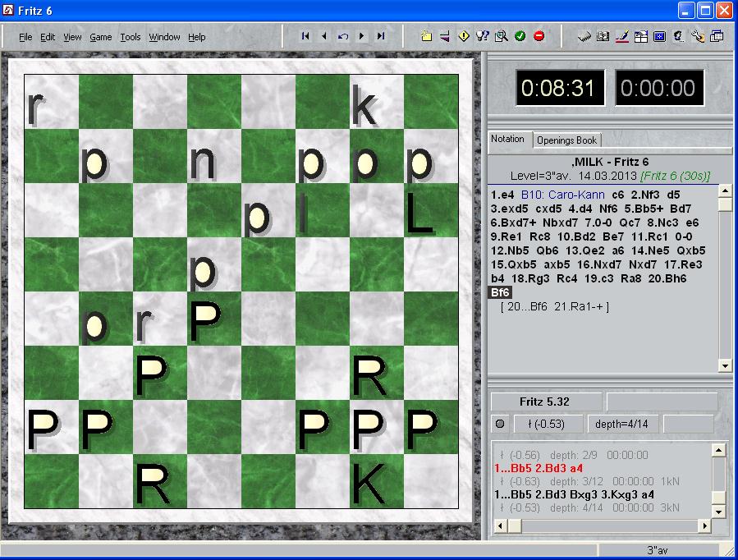738x560 pixels.
Task: Click the white clock showing 0:08:31
Action: pyautogui.click(x=560, y=88)
